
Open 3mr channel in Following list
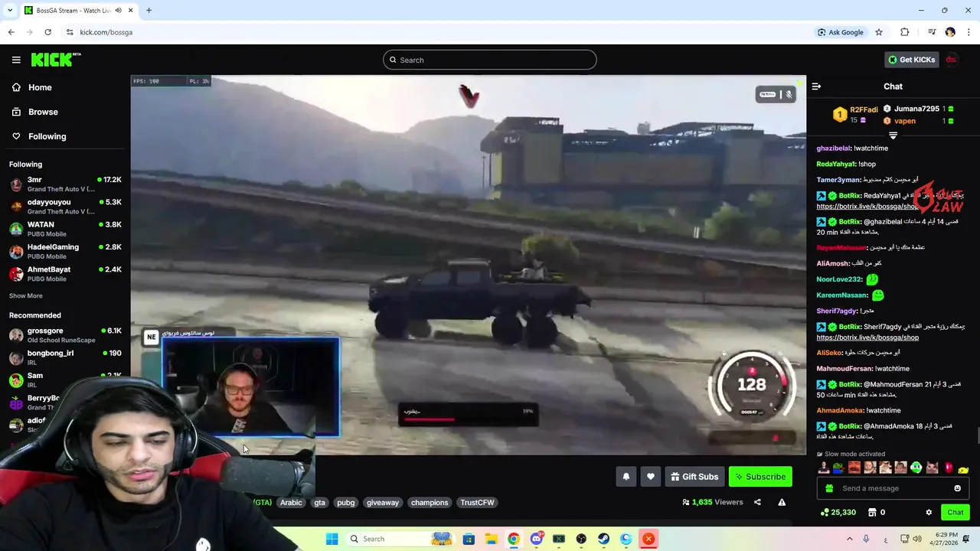65,184
